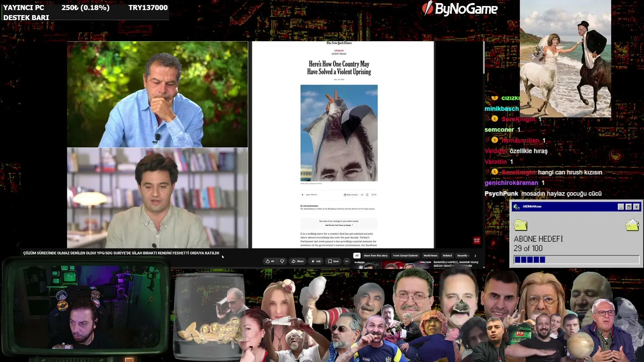
Task: Click the author name 'By Aslı Aydıntaşbaş'
Action: pos(309,206)
